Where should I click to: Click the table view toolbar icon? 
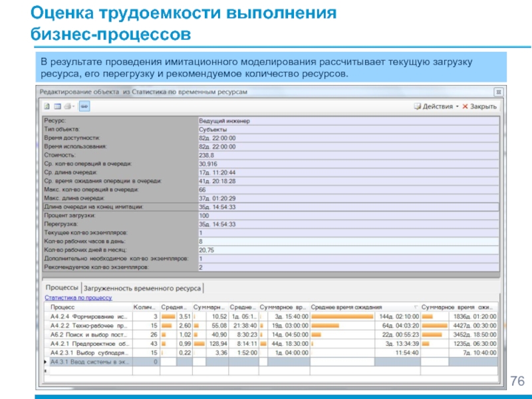point(58,106)
